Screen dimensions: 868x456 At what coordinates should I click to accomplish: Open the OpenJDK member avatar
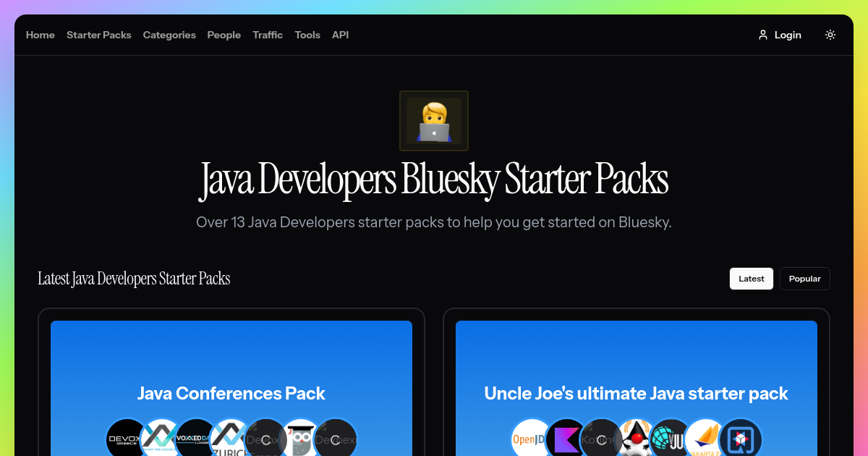[532, 438]
